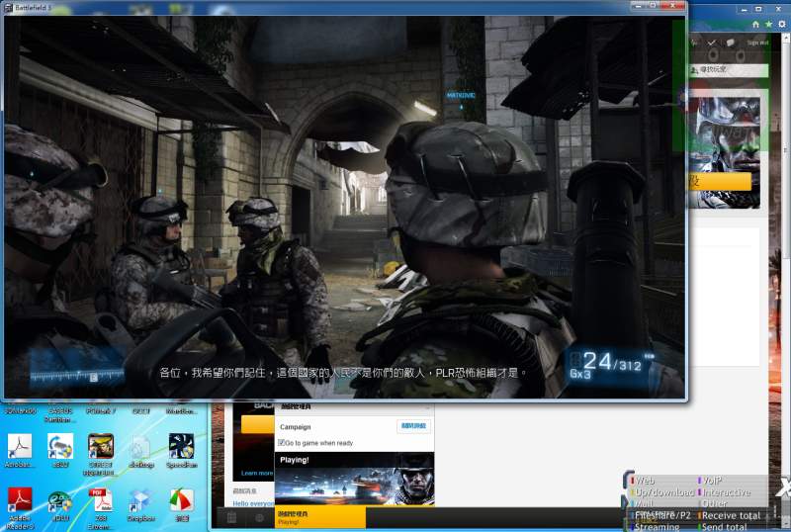Click the Interactive legend entry
The width and height of the screenshot is (791, 532).
725,491
